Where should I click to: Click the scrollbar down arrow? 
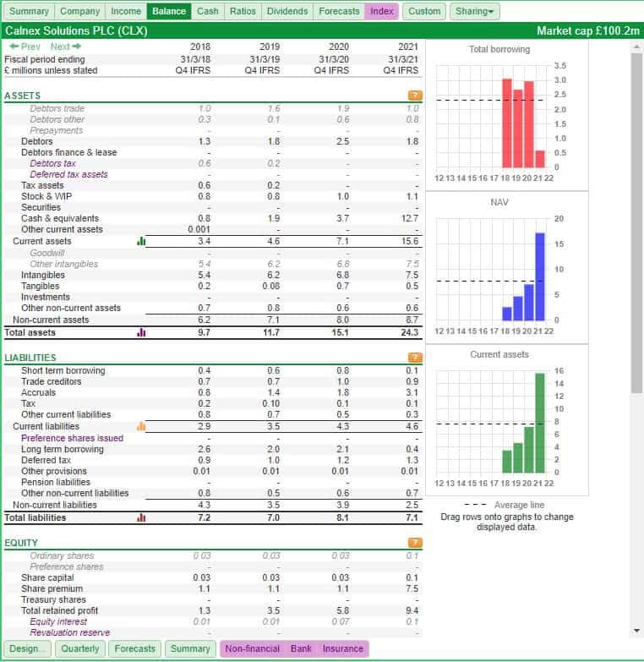636,631
